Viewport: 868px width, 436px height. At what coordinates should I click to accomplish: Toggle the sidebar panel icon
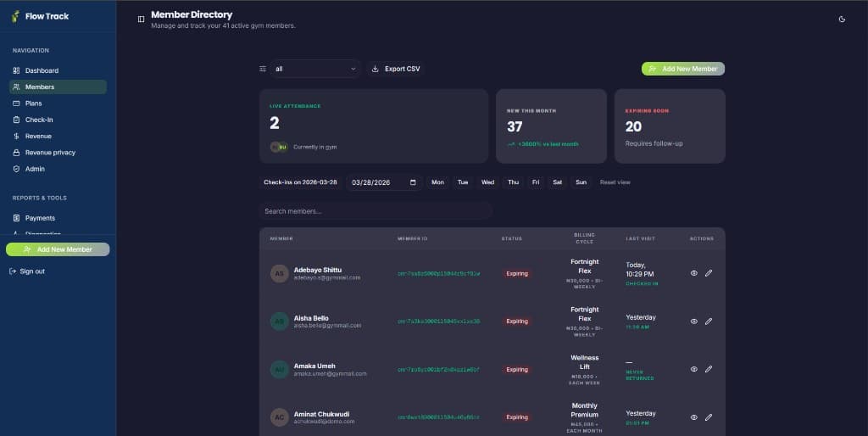(142, 19)
